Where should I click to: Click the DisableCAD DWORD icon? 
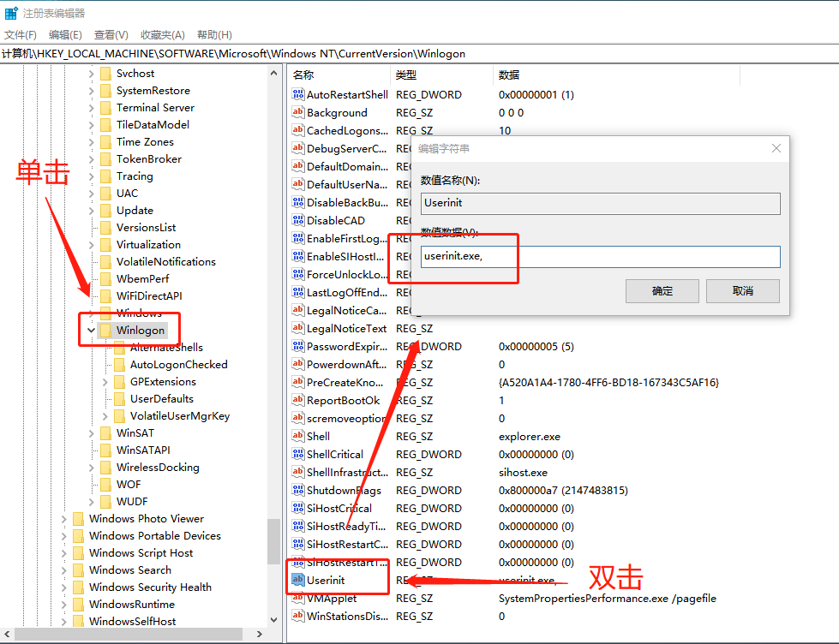(298, 220)
